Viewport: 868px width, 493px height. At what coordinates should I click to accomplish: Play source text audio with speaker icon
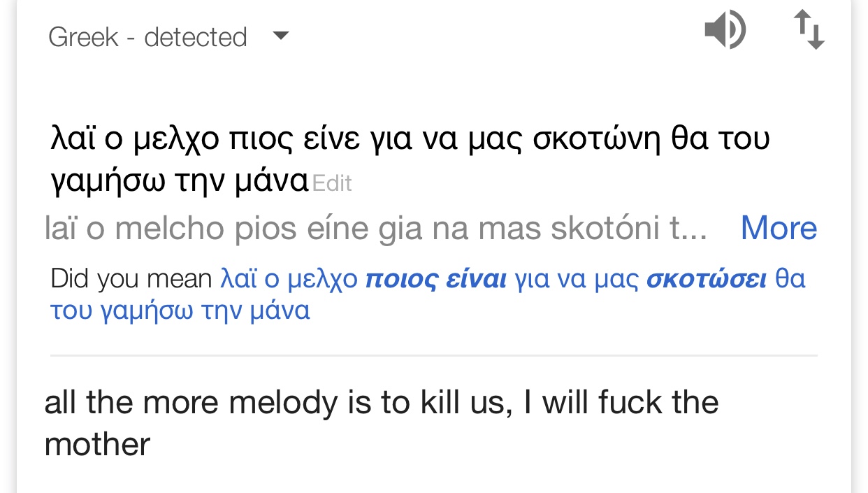(725, 31)
